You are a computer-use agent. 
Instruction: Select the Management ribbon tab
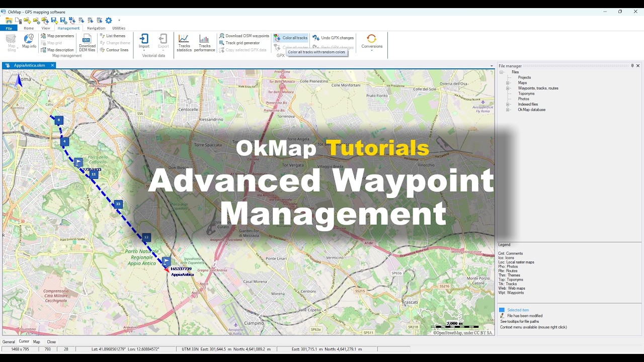coord(68,28)
